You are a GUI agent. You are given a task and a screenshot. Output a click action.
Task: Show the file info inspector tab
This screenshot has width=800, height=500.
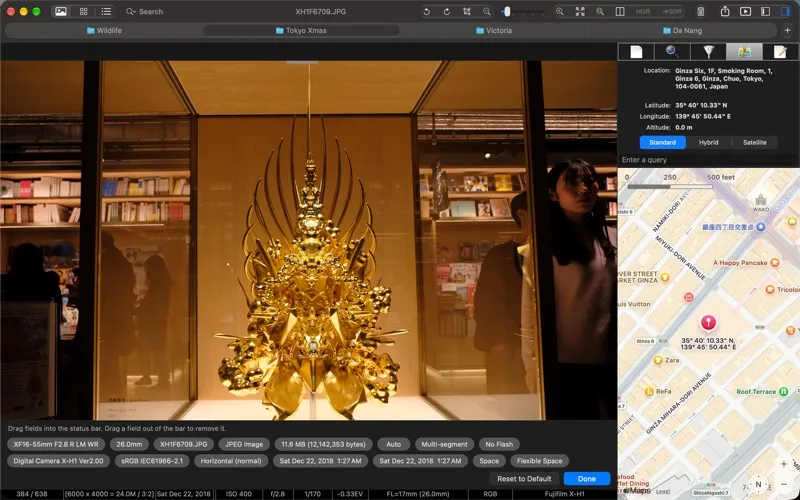(x=636, y=52)
